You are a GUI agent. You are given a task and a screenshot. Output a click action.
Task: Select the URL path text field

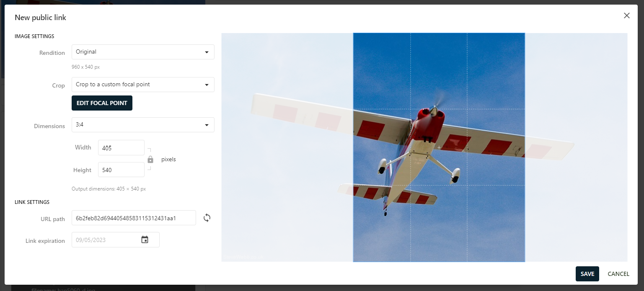click(134, 218)
